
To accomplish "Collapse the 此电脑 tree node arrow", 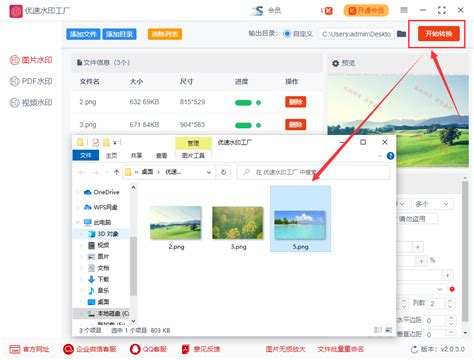I will click(x=78, y=222).
